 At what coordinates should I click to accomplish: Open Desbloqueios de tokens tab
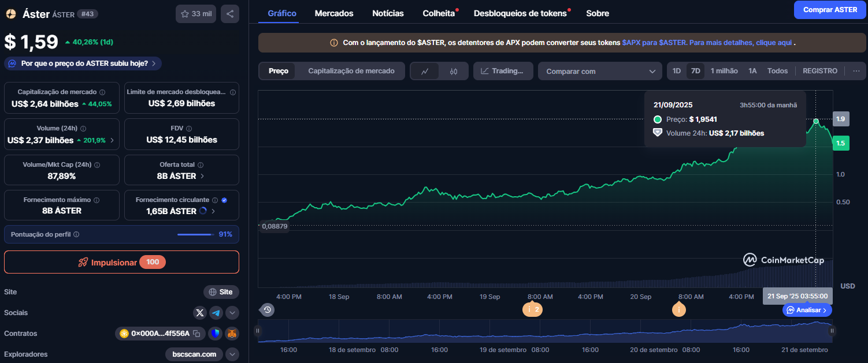click(520, 13)
